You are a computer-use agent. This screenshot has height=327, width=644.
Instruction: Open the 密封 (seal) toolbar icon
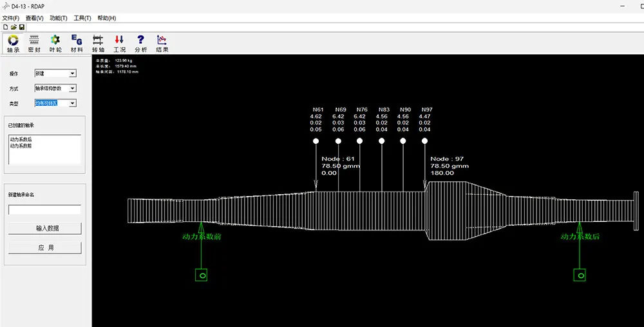34,43
